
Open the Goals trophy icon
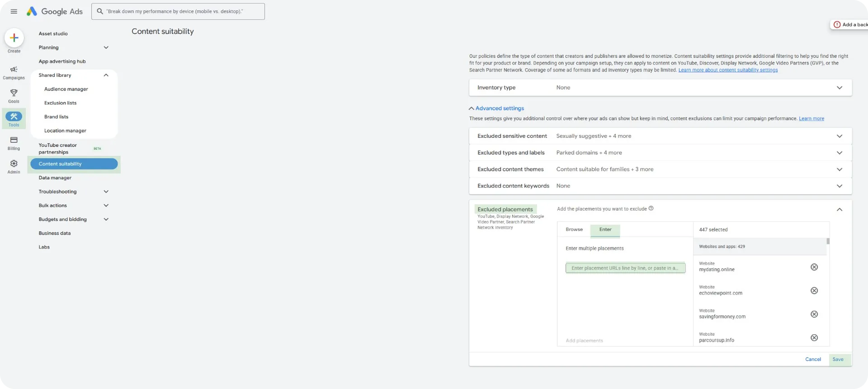[x=14, y=93]
